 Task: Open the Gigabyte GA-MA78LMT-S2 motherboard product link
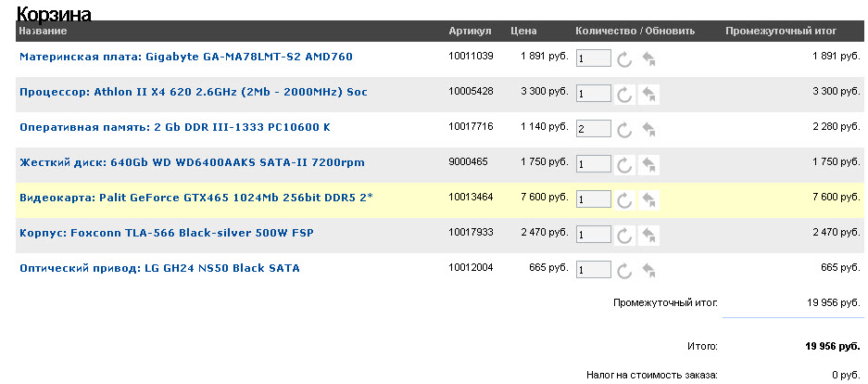click(x=186, y=57)
